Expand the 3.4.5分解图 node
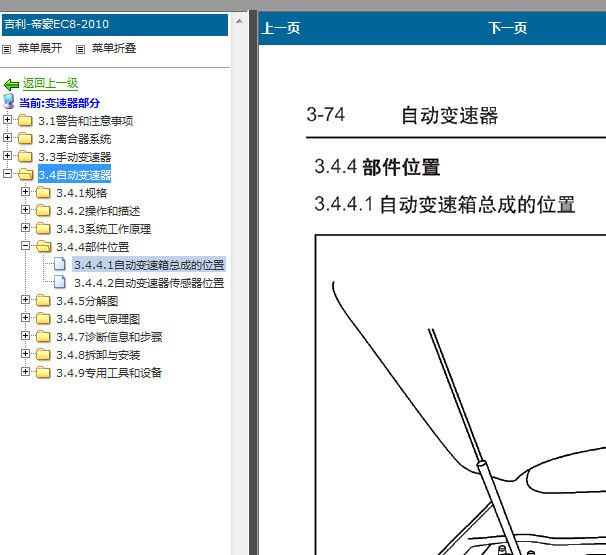Screen dimensions: 606x555 tap(25, 300)
